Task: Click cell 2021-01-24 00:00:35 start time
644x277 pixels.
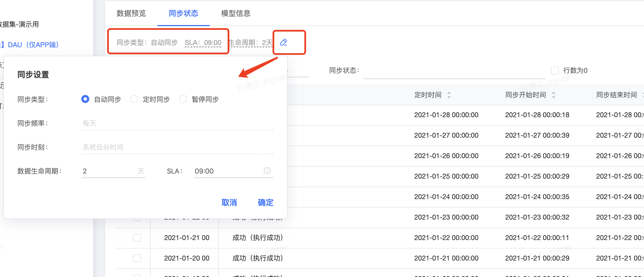Action: pyautogui.click(x=537, y=197)
